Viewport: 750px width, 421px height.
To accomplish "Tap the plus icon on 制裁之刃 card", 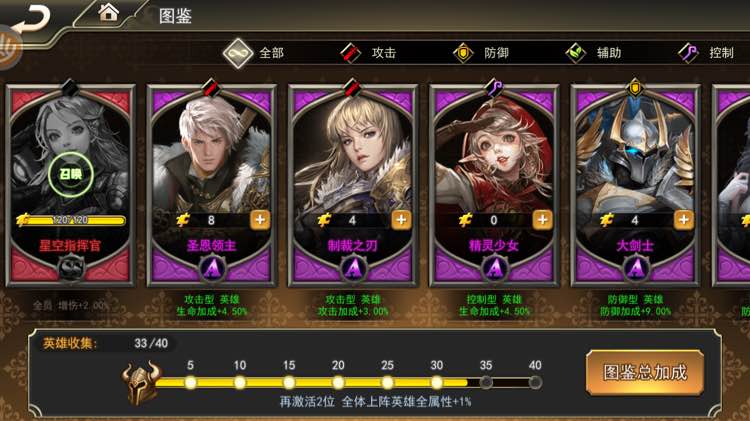I will 401,220.
